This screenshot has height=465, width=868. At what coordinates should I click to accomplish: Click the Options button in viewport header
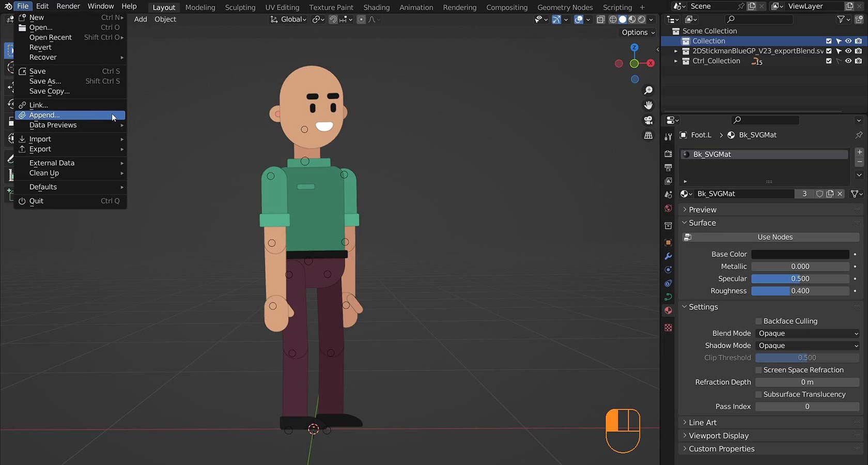click(638, 32)
